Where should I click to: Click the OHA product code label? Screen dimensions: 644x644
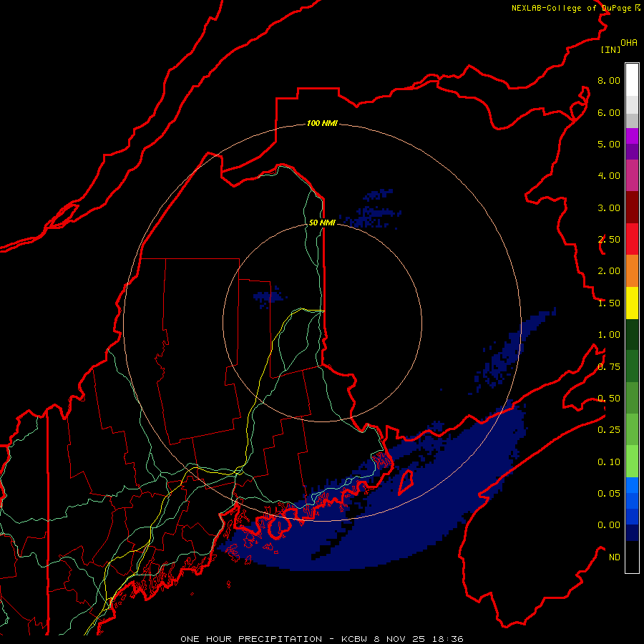click(629, 43)
